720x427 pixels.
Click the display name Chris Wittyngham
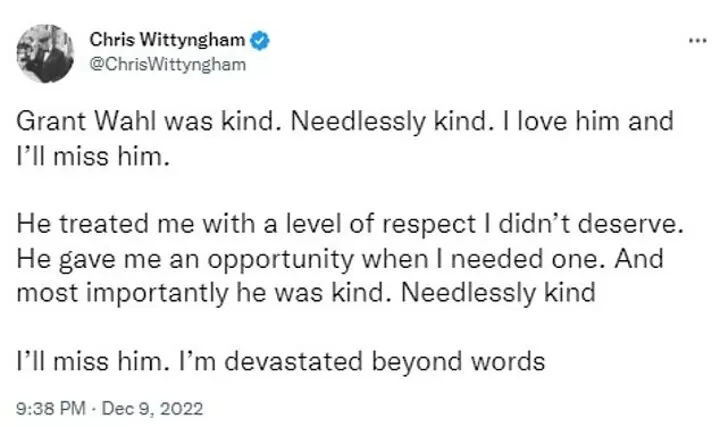coord(167,40)
